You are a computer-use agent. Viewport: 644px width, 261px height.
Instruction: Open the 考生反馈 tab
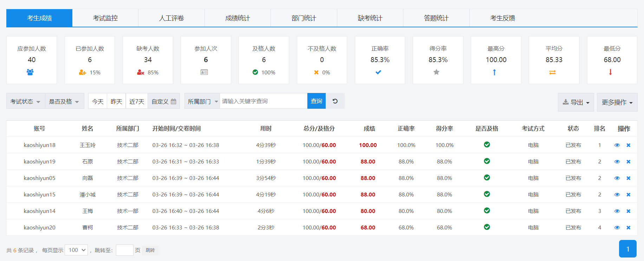pyautogui.click(x=502, y=18)
